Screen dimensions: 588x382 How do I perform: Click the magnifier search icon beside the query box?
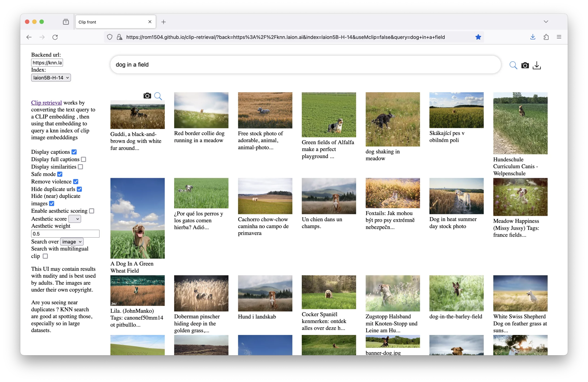513,65
